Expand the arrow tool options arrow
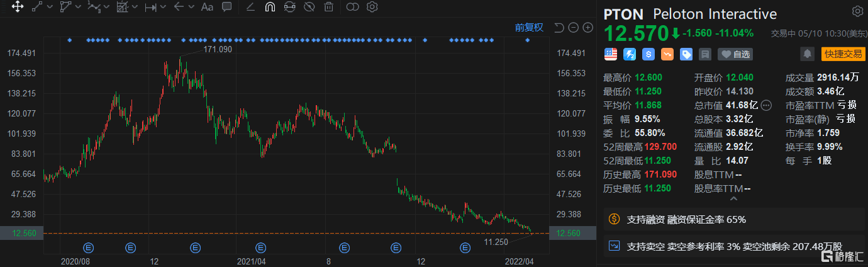868x267 pixels. 191,8
